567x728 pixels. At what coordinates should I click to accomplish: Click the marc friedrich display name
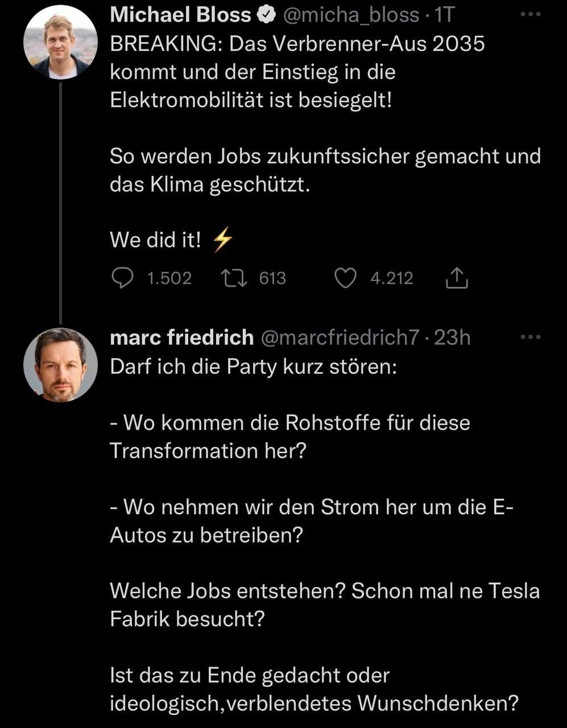click(181, 337)
